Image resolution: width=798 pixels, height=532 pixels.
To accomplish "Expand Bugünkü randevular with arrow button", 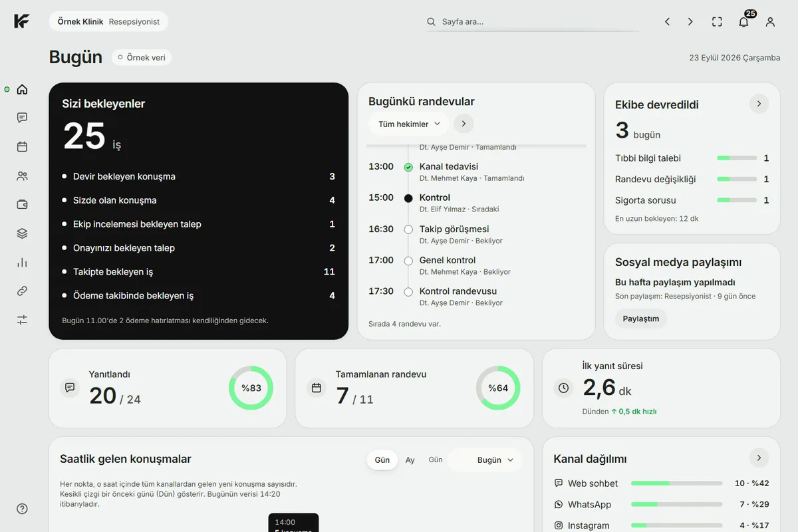I will pos(464,124).
